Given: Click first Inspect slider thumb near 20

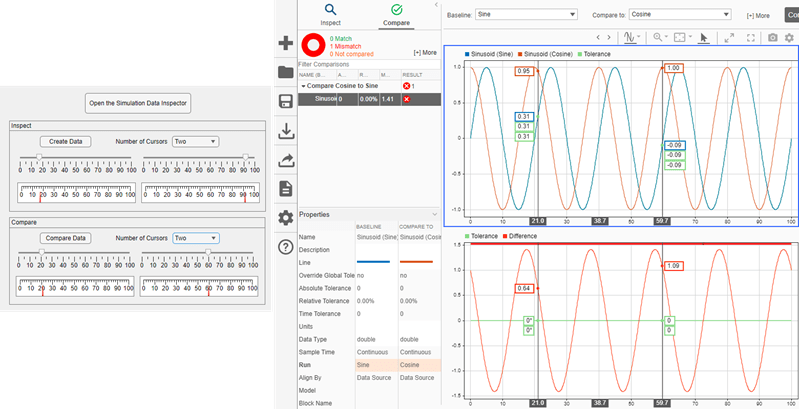Looking at the screenshot, I should [39, 157].
